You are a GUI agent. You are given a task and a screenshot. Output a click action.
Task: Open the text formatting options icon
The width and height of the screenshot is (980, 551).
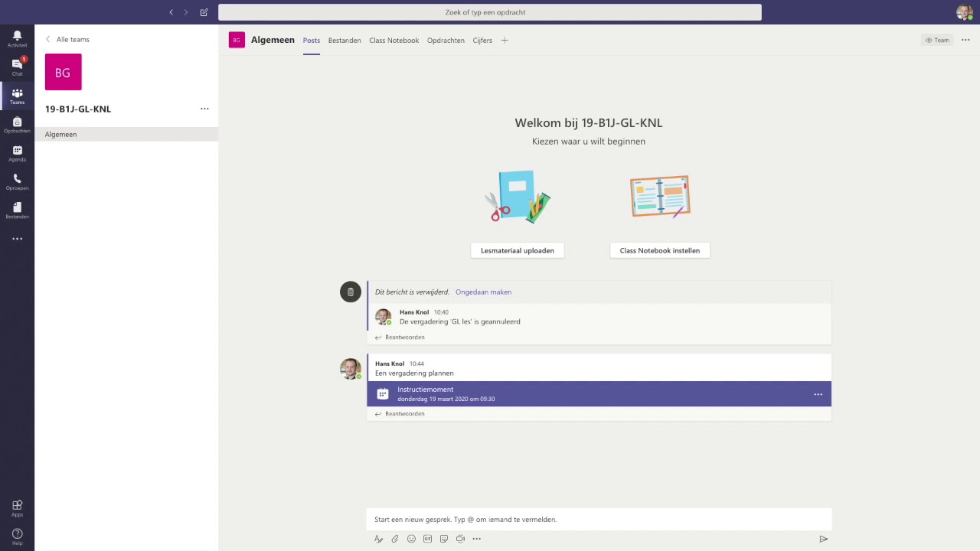click(378, 539)
